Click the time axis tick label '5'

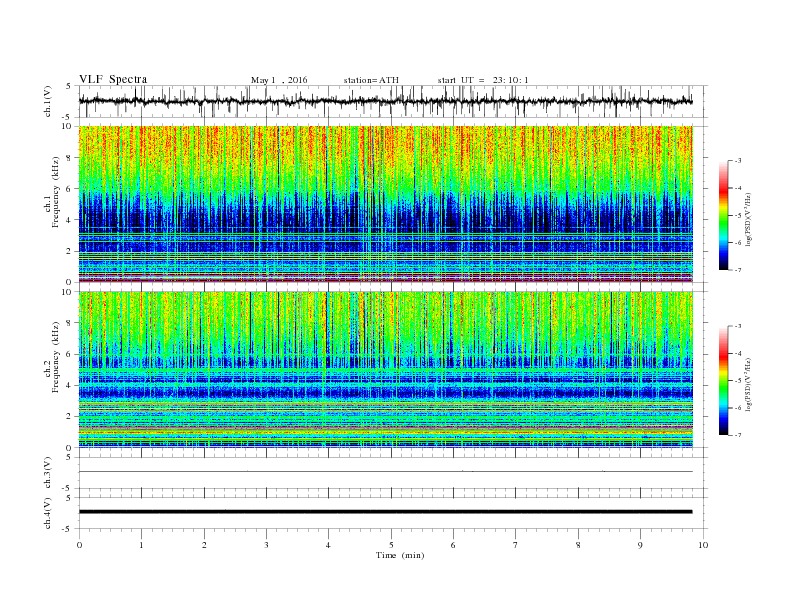click(x=391, y=545)
